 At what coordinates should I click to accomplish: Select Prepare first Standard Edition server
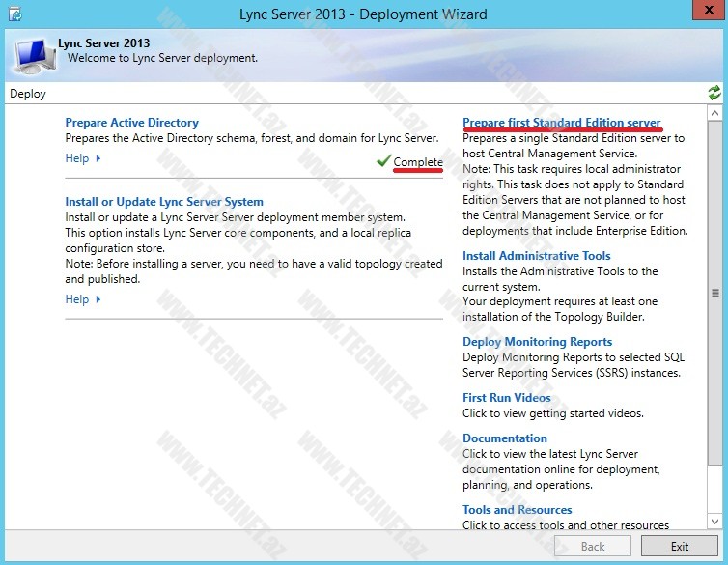(561, 123)
